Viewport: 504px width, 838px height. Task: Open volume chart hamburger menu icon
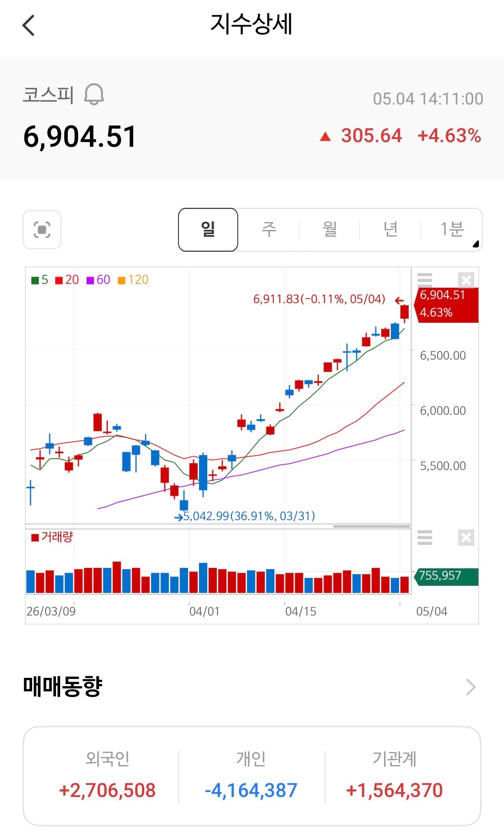(425, 537)
